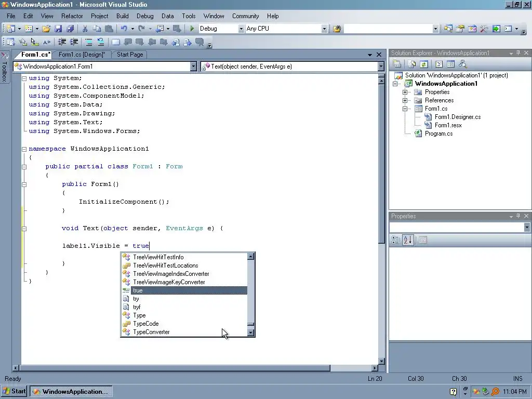Switch to the Form1.cs [Design] tab
The width and height of the screenshot is (532, 399).
click(x=82, y=54)
